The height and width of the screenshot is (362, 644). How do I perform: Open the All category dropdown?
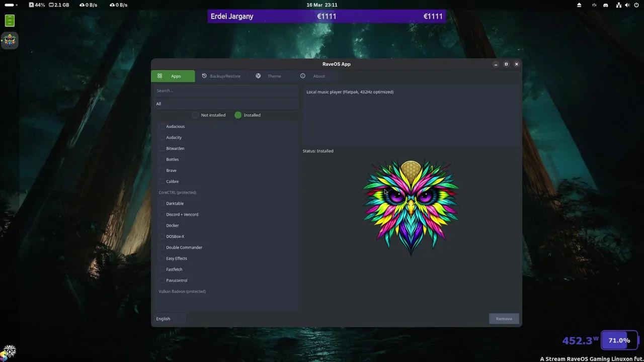tap(226, 104)
